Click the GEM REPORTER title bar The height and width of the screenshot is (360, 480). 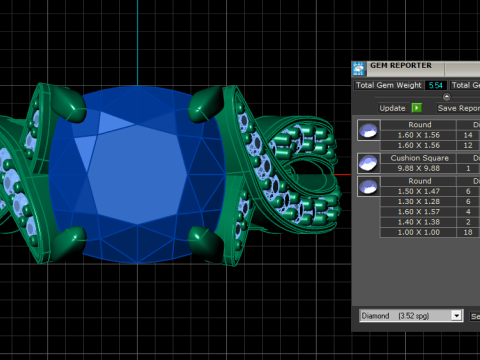click(416, 69)
